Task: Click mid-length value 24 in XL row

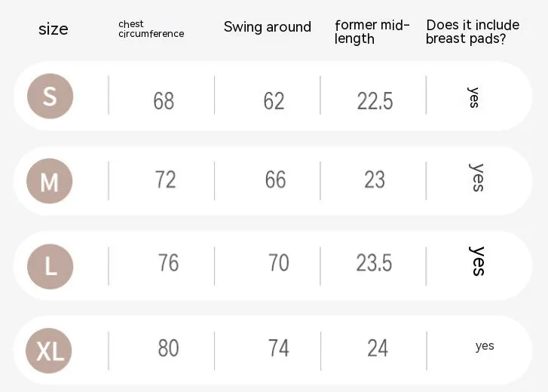Action: pos(378,348)
